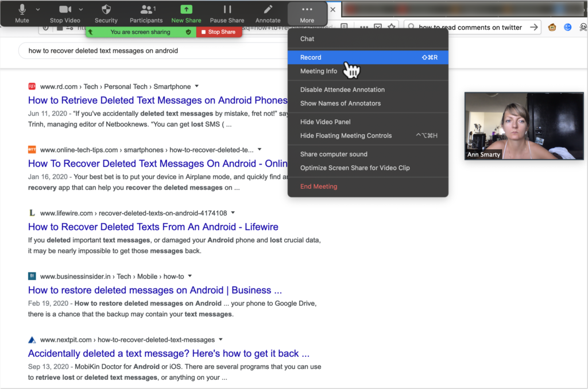Screen dimensions: 588x389
Task: Expand audio options arrow next to Mute
Action: pyautogui.click(x=38, y=10)
